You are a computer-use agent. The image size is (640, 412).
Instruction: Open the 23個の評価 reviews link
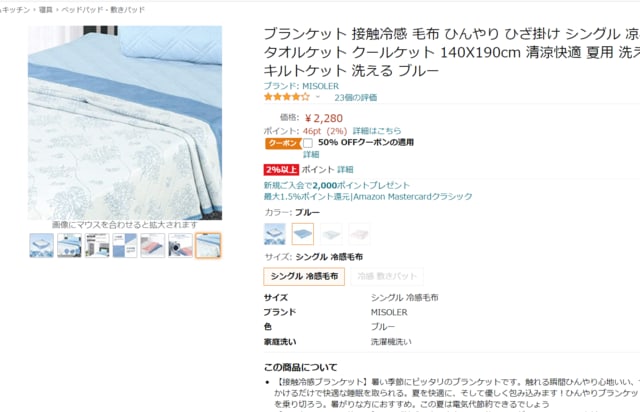click(356, 98)
